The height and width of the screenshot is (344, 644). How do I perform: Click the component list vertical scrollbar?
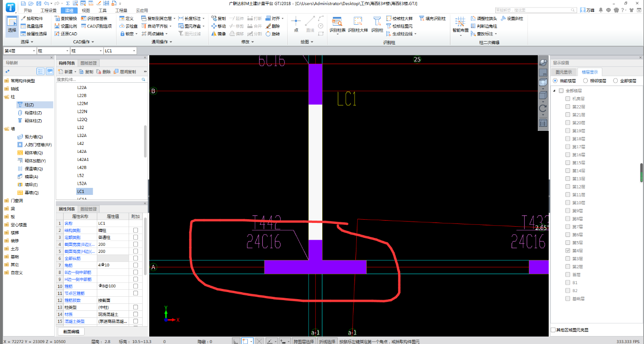tap(145, 140)
